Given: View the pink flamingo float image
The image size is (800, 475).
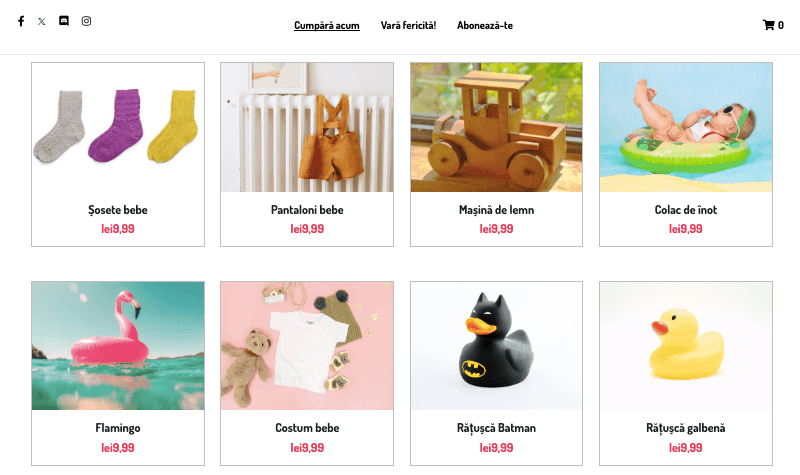Looking at the screenshot, I should (x=118, y=346).
